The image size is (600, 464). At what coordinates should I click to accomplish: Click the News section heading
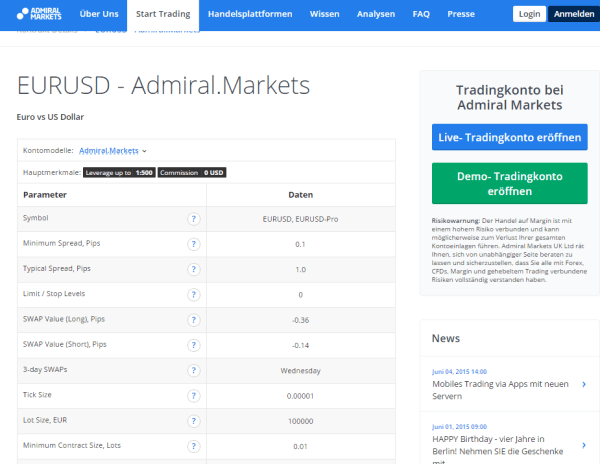(x=446, y=338)
